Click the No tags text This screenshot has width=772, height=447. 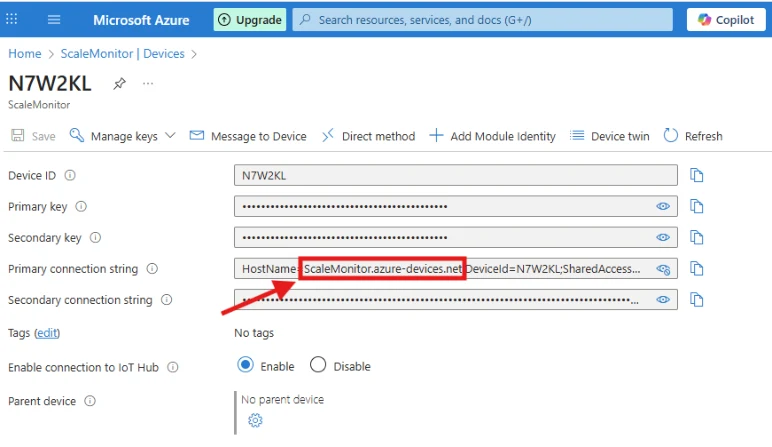pyautogui.click(x=254, y=333)
